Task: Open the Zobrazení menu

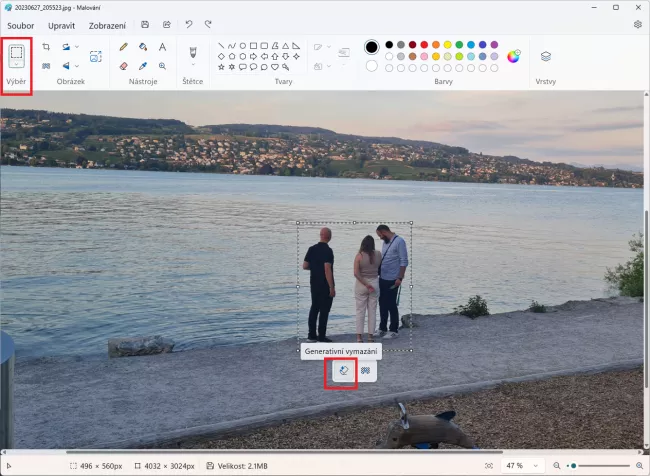Action: tap(107, 24)
